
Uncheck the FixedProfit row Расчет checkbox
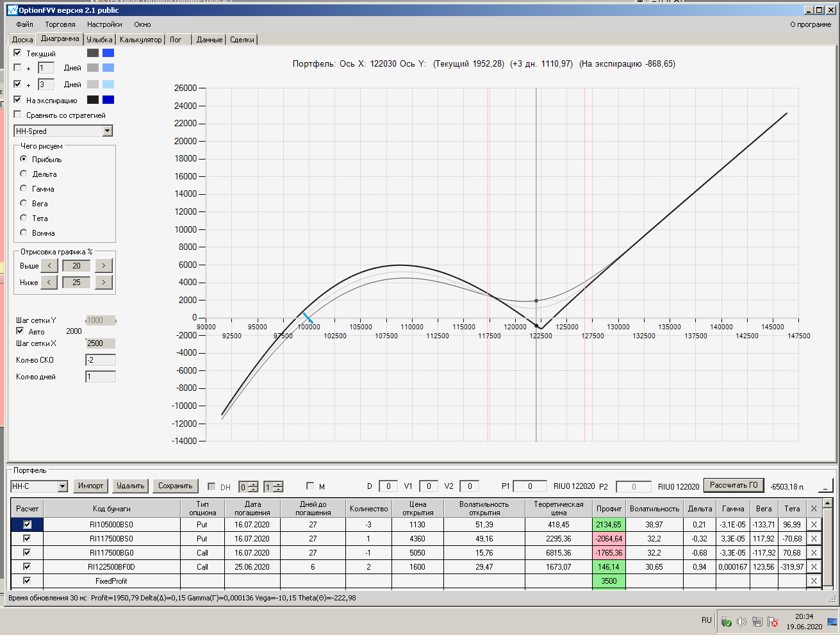point(27,581)
